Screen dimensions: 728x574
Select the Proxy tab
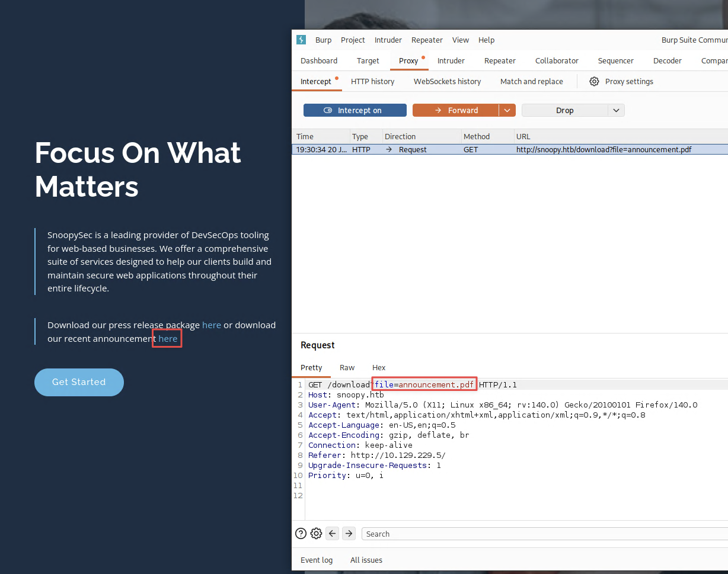tap(408, 60)
